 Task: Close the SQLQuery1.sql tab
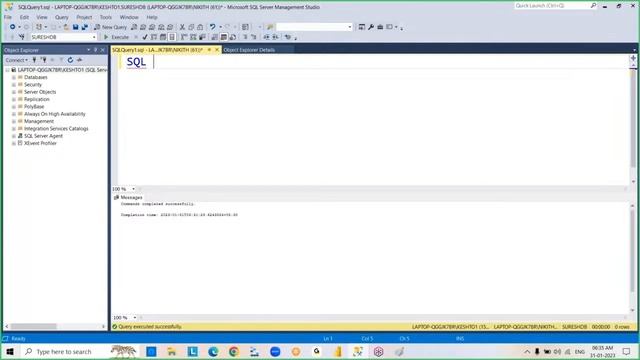[217, 50]
